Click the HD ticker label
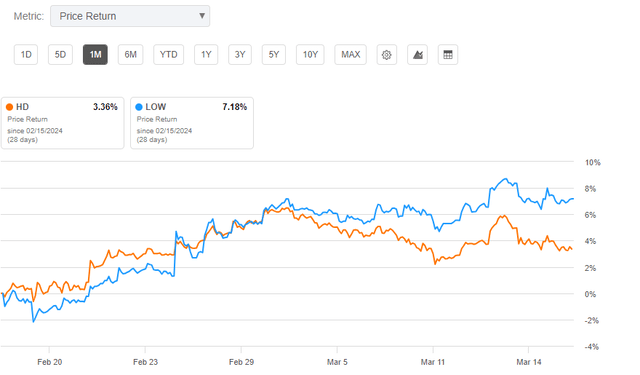 click(x=22, y=107)
